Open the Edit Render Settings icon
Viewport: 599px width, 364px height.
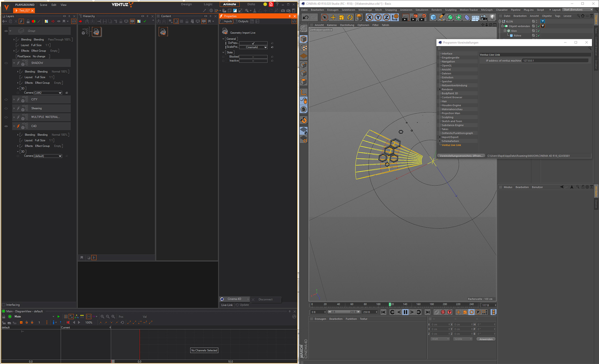[x=422, y=17]
